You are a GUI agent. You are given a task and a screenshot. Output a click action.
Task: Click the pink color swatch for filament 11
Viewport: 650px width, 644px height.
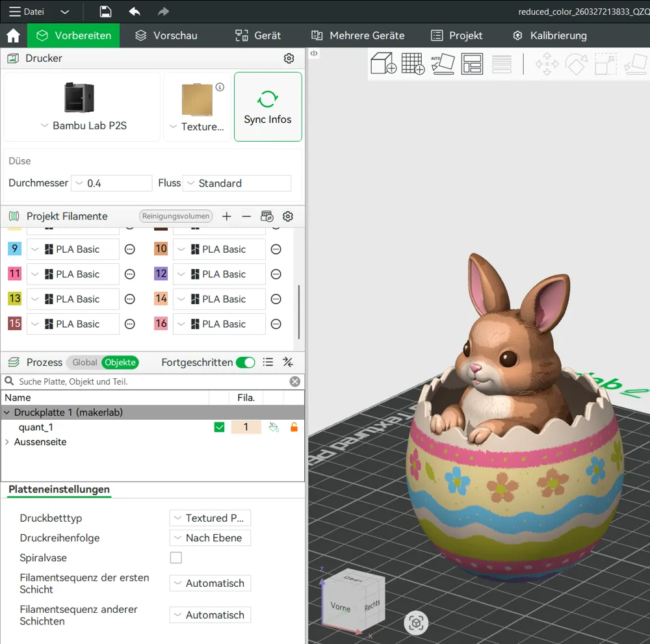pyautogui.click(x=14, y=274)
